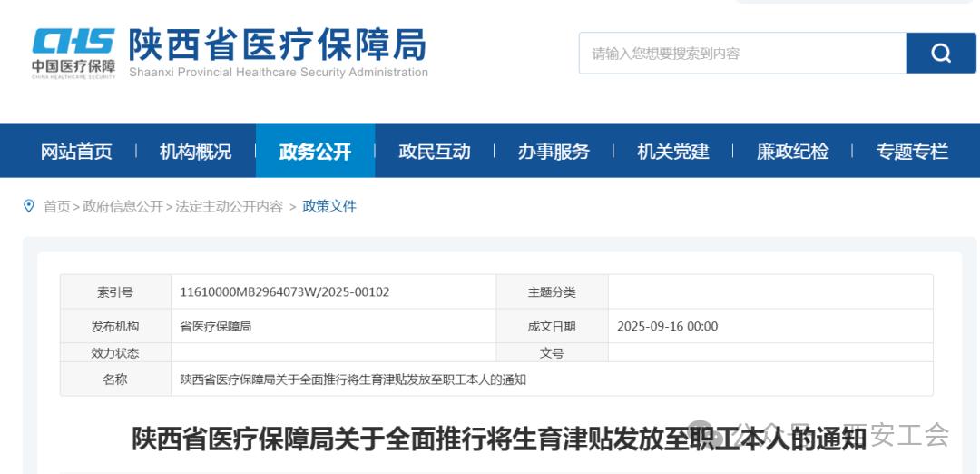Click the magnifier search button
Image resolution: width=980 pixels, height=474 pixels.
pyautogui.click(x=941, y=53)
